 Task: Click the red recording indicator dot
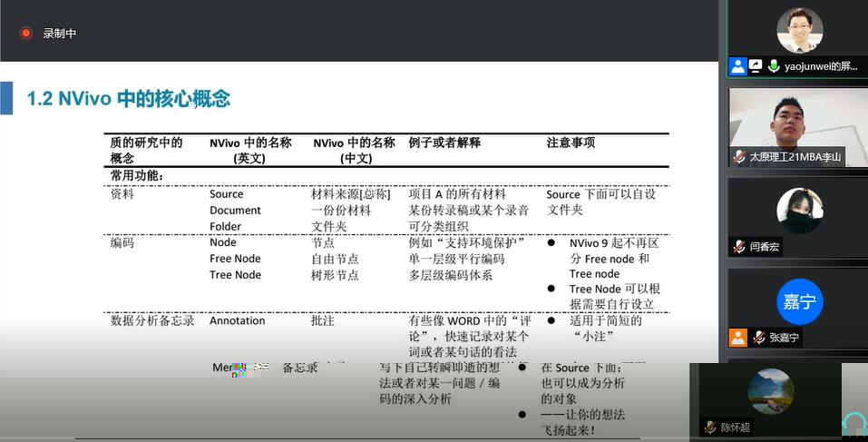(x=26, y=34)
